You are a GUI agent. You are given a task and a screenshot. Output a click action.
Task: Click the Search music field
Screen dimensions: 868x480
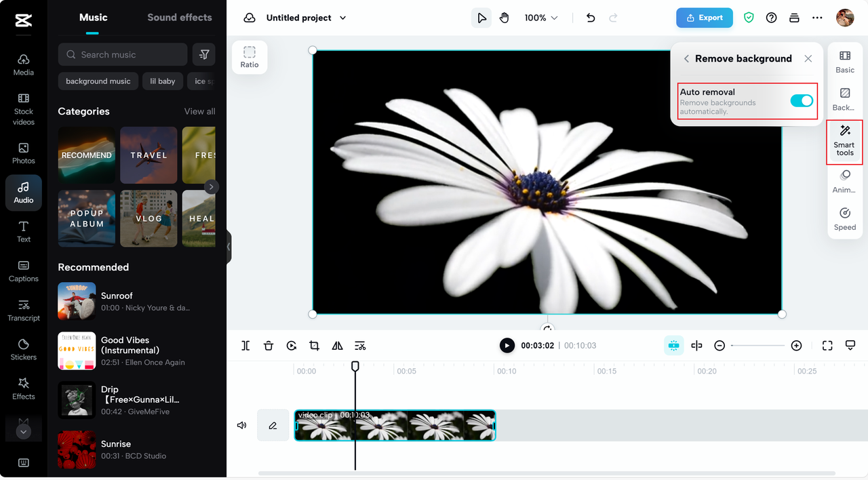pyautogui.click(x=123, y=54)
